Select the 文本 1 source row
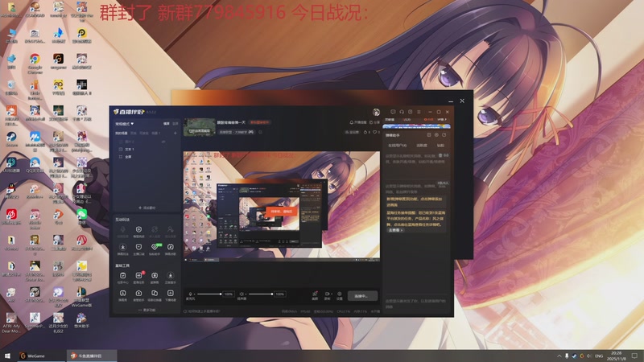The image size is (644, 362). (x=146, y=150)
